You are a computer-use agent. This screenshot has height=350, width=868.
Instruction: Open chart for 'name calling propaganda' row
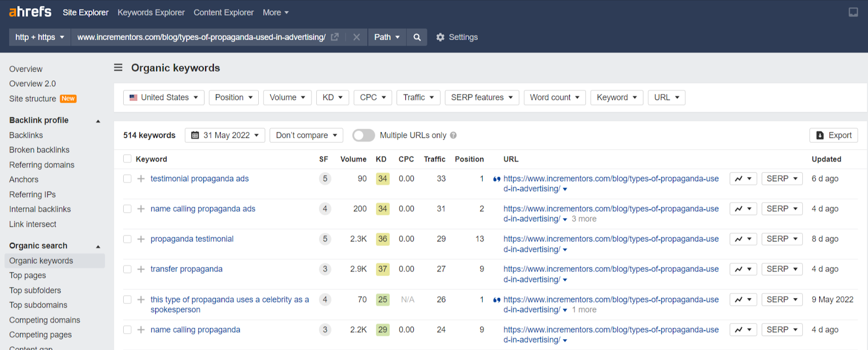(743, 330)
